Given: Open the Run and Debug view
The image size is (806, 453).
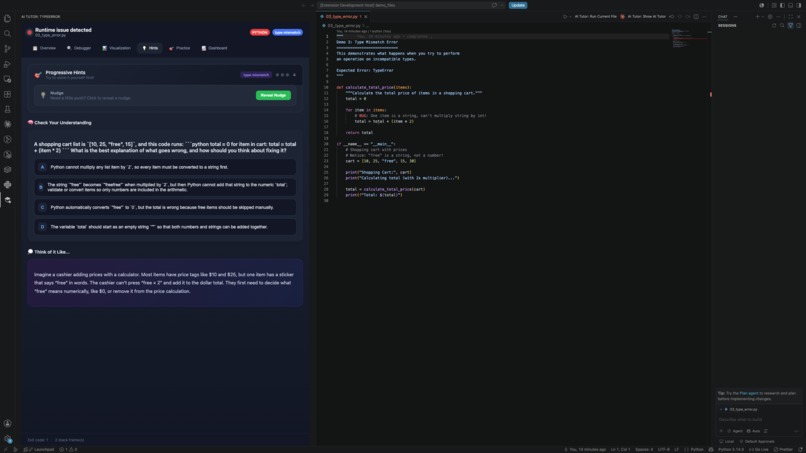Looking at the screenshot, I should pos(7,64).
